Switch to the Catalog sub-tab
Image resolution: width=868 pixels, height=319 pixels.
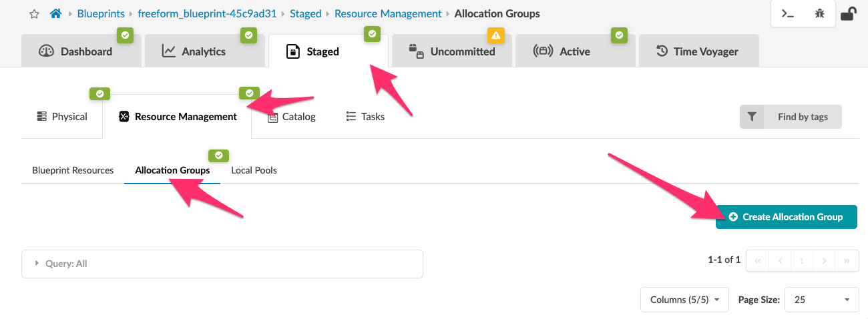[x=292, y=117]
